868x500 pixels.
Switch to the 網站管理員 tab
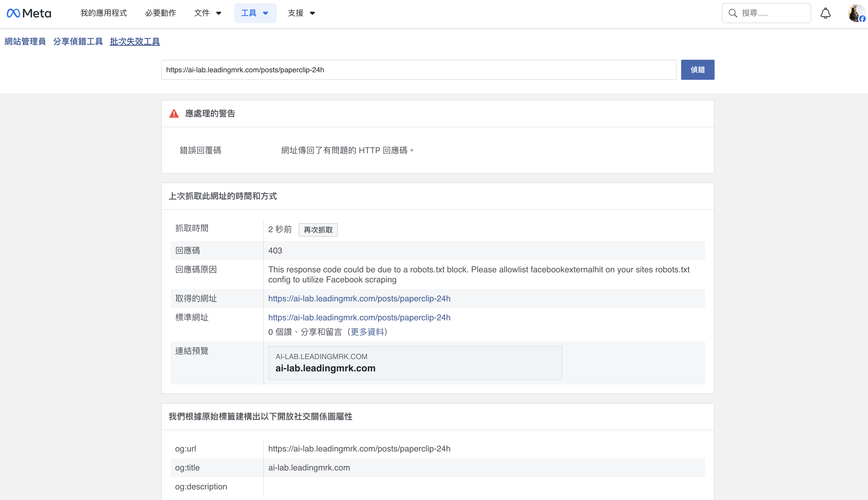[25, 42]
